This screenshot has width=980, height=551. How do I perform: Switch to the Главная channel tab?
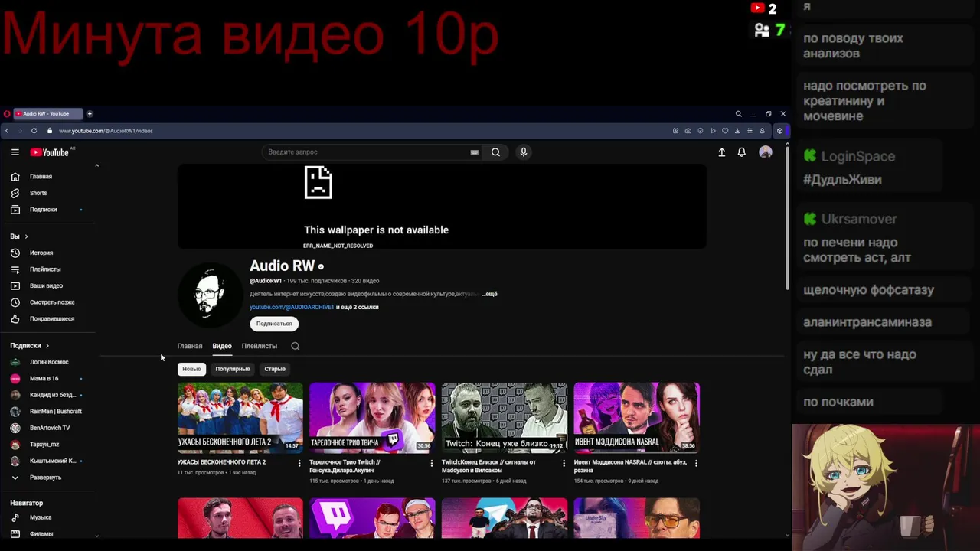point(190,346)
